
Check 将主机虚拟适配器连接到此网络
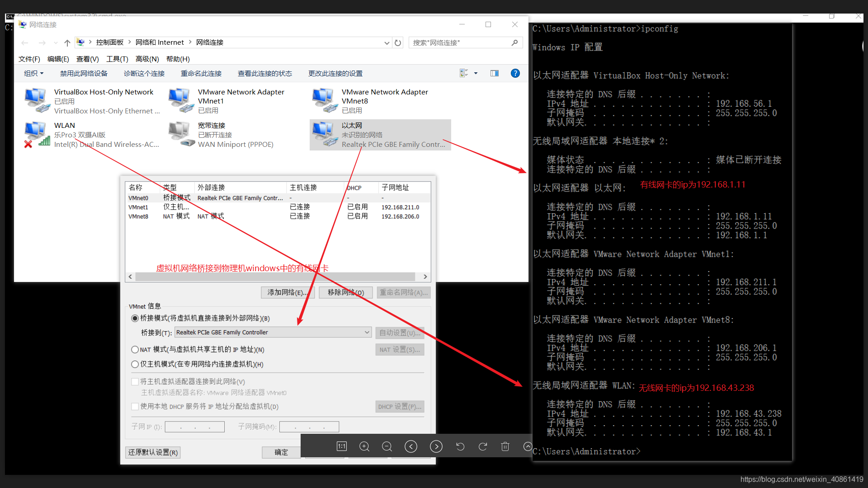(135, 381)
